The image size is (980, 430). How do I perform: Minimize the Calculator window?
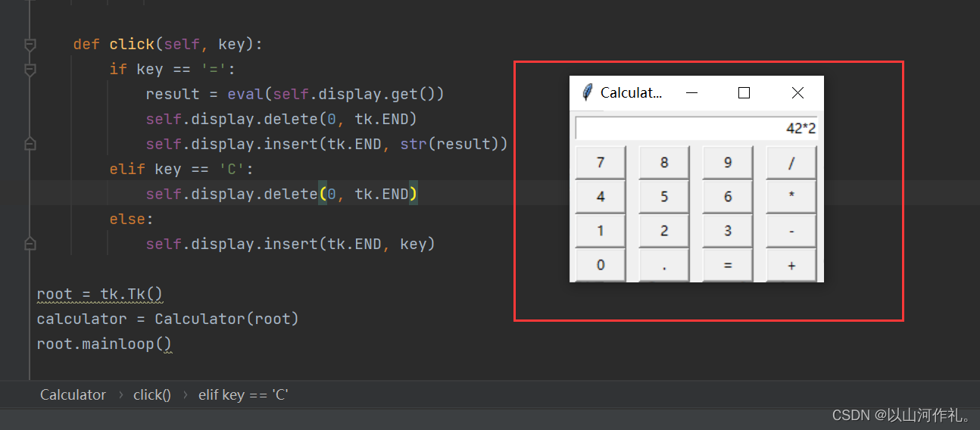coord(691,92)
